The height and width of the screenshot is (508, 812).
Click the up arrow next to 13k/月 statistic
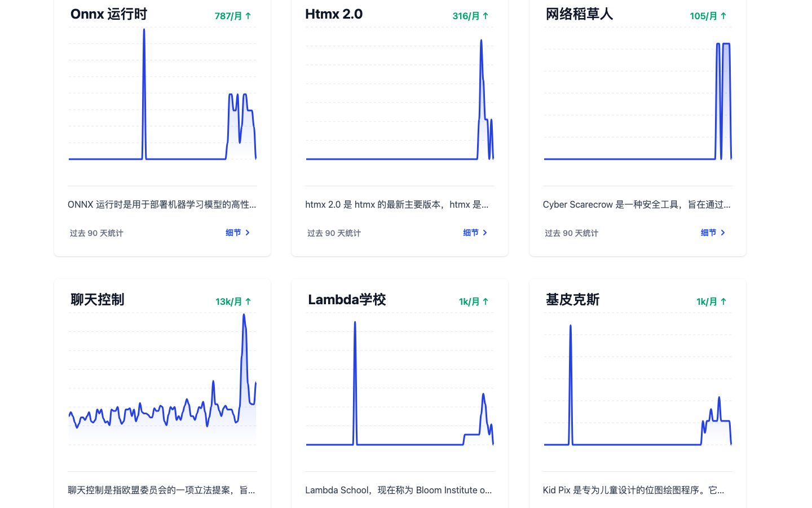pos(249,301)
